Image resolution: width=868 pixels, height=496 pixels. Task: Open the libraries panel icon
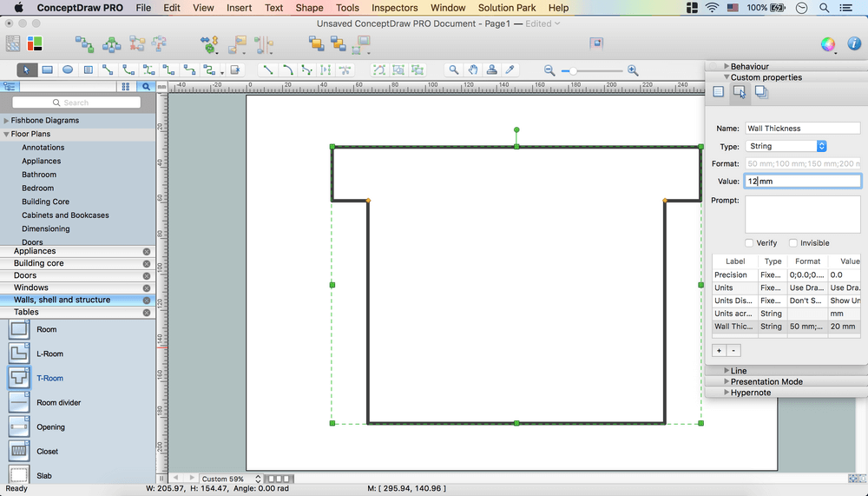(13, 43)
